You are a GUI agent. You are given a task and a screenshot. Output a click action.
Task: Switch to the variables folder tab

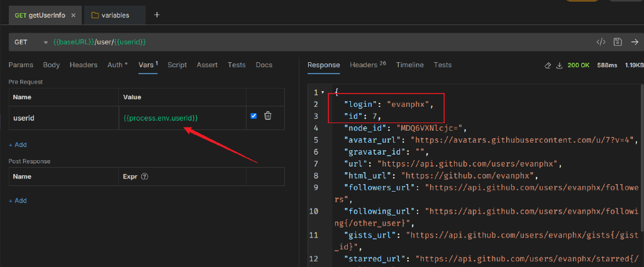pos(111,15)
